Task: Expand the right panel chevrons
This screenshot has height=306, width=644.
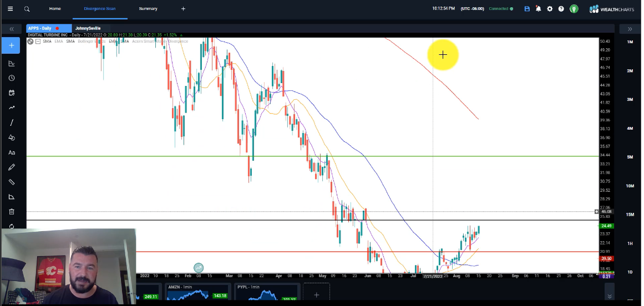Action: click(630, 29)
